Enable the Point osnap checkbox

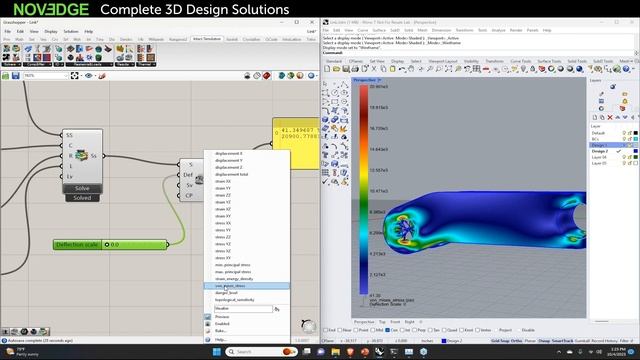tap(355, 330)
